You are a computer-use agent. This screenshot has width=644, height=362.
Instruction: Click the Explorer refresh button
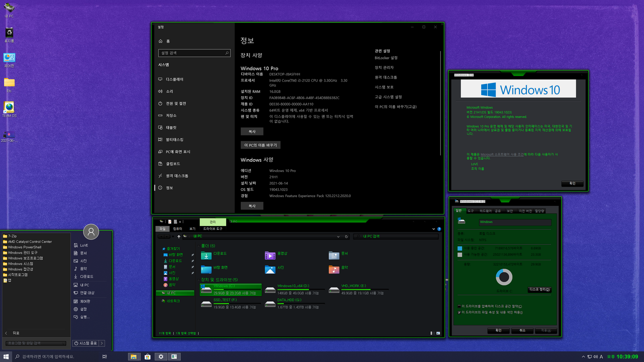point(346,237)
